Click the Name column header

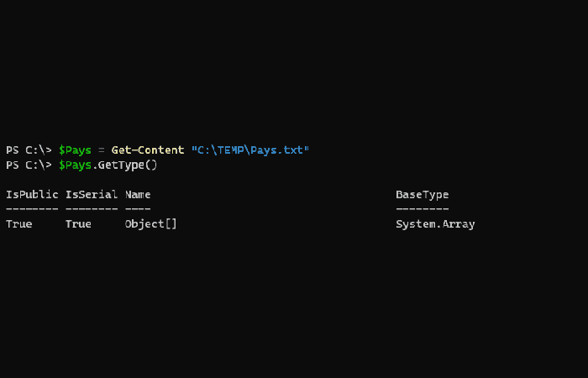click(138, 194)
